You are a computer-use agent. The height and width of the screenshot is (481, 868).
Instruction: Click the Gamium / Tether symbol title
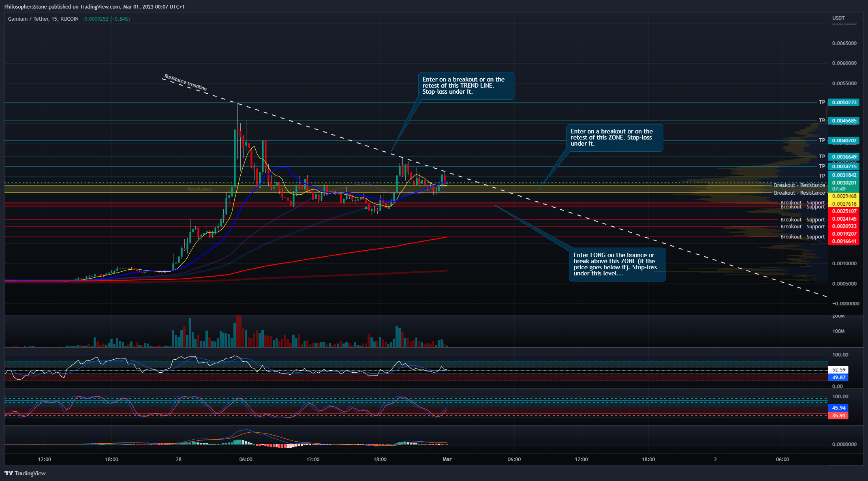pos(43,19)
